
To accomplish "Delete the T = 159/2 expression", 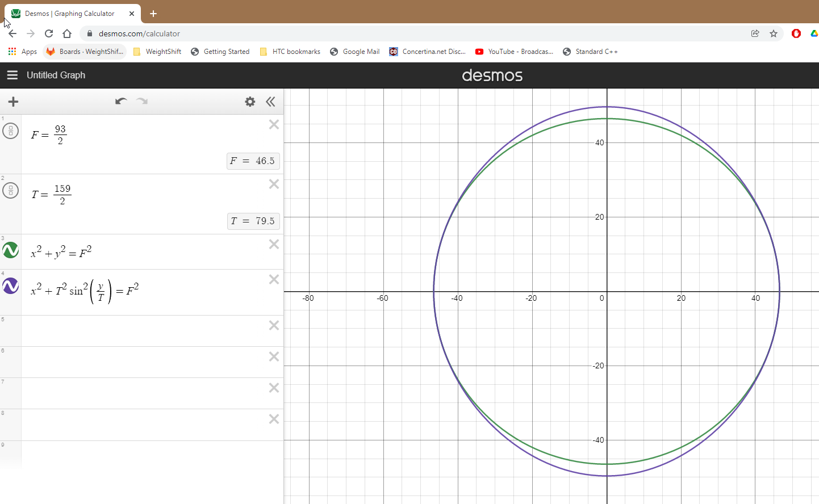I will (x=274, y=184).
